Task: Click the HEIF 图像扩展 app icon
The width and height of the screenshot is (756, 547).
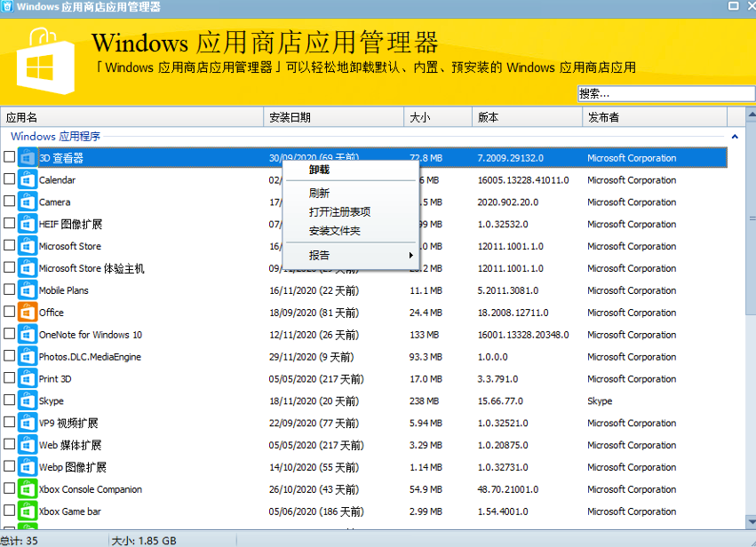Action: (x=28, y=224)
